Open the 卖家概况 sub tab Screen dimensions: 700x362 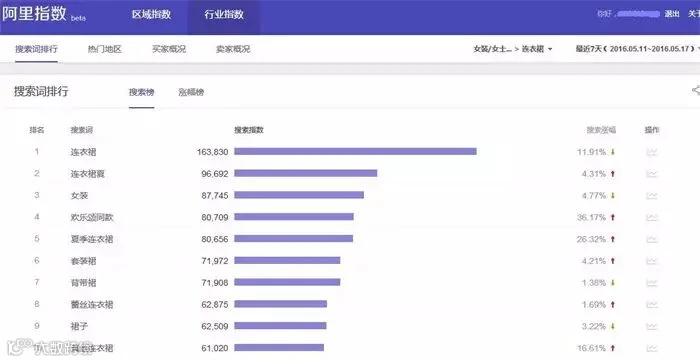coord(233,49)
